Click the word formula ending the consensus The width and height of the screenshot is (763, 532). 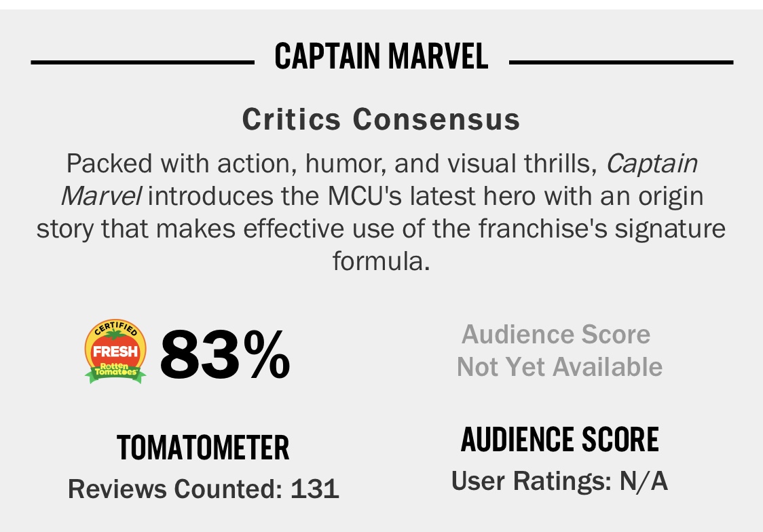(381, 262)
